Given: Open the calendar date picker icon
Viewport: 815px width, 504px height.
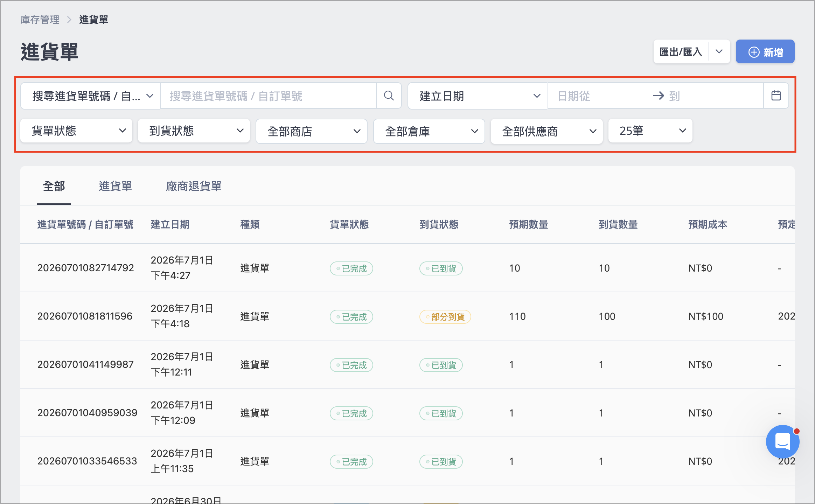Looking at the screenshot, I should (776, 96).
